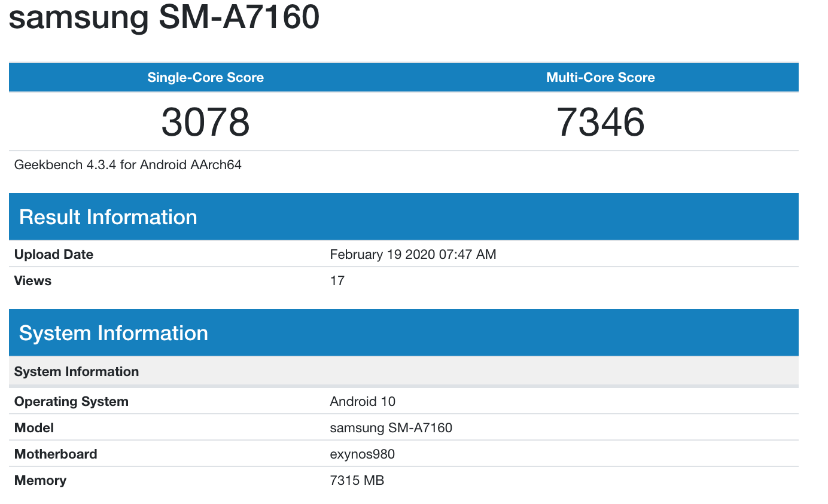Click the Views label
The width and height of the screenshot is (828, 504).
pyautogui.click(x=33, y=281)
